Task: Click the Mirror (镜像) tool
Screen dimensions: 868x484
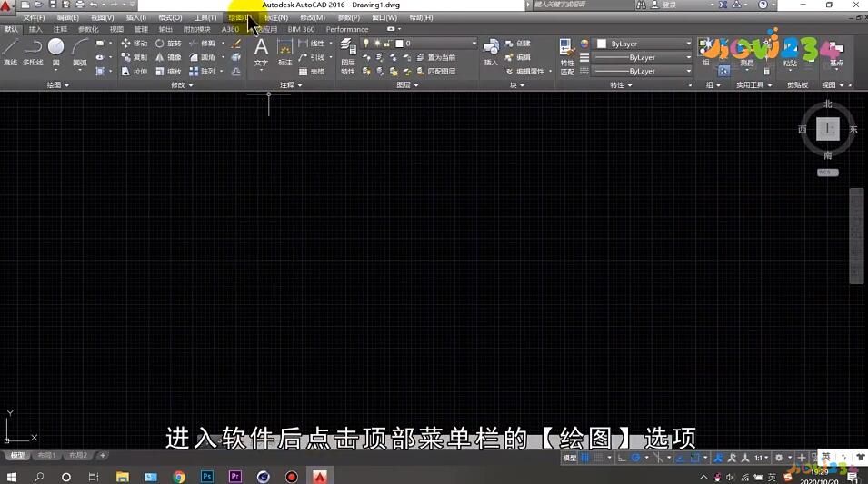Action: click(168, 57)
